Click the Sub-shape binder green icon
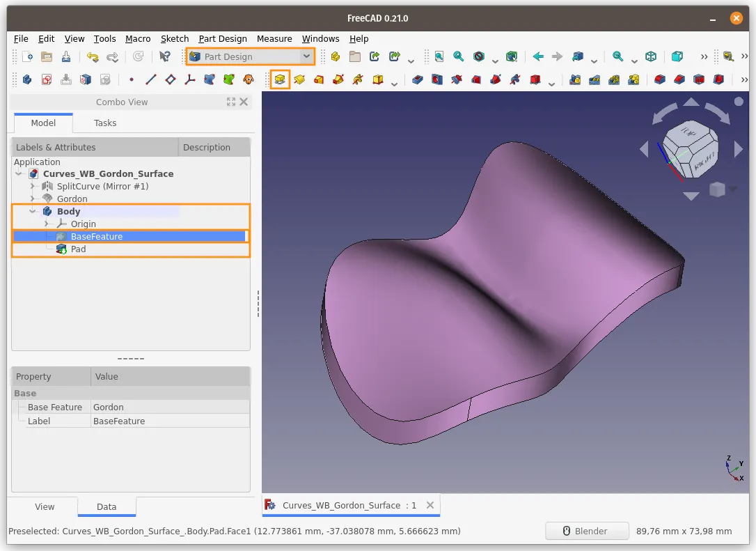This screenshot has height=551, width=756. [x=229, y=79]
